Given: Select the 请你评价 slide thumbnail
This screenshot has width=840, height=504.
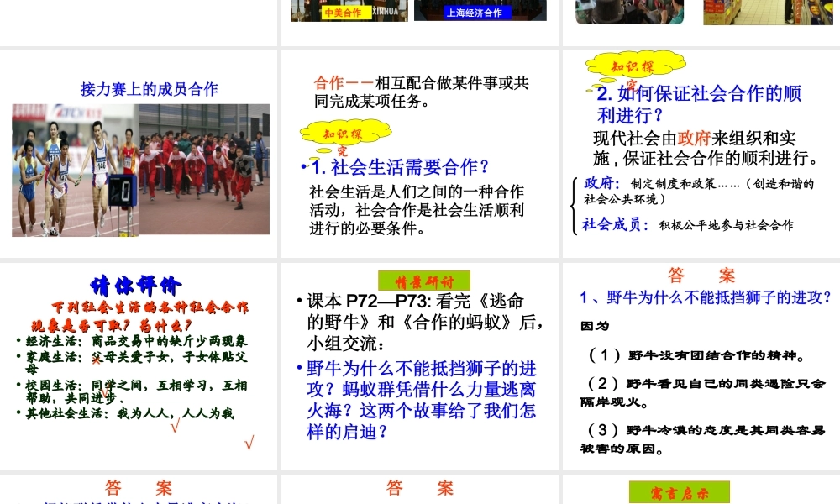Looking at the screenshot, I should click(139, 366).
